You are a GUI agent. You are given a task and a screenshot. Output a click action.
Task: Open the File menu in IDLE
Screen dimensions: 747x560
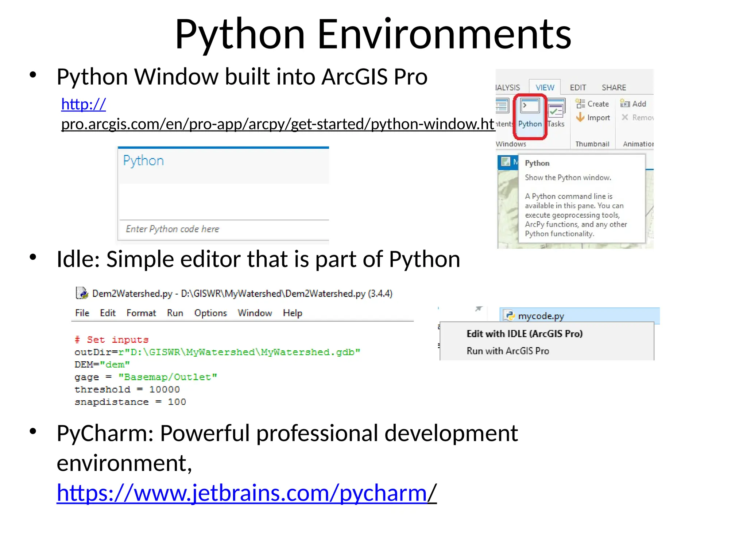click(82, 313)
